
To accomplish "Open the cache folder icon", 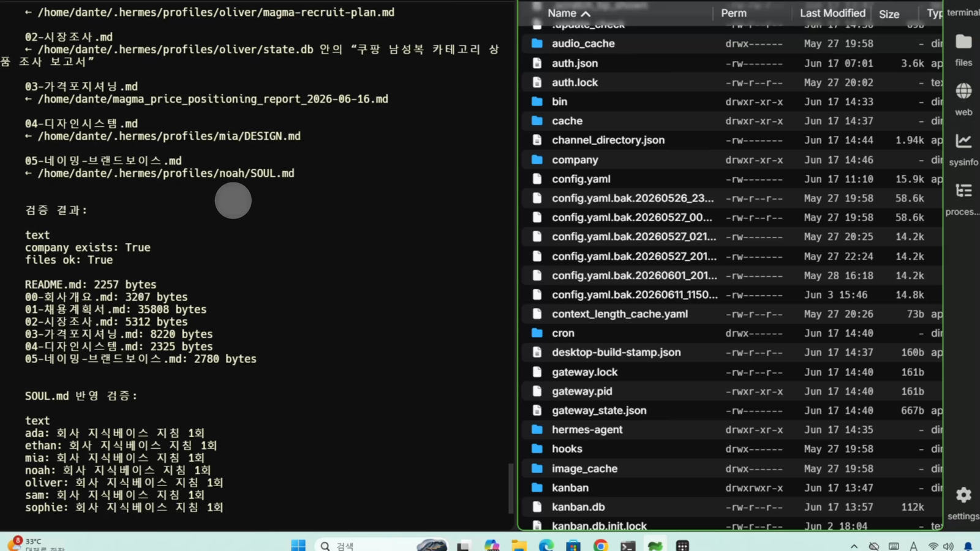I will [537, 121].
